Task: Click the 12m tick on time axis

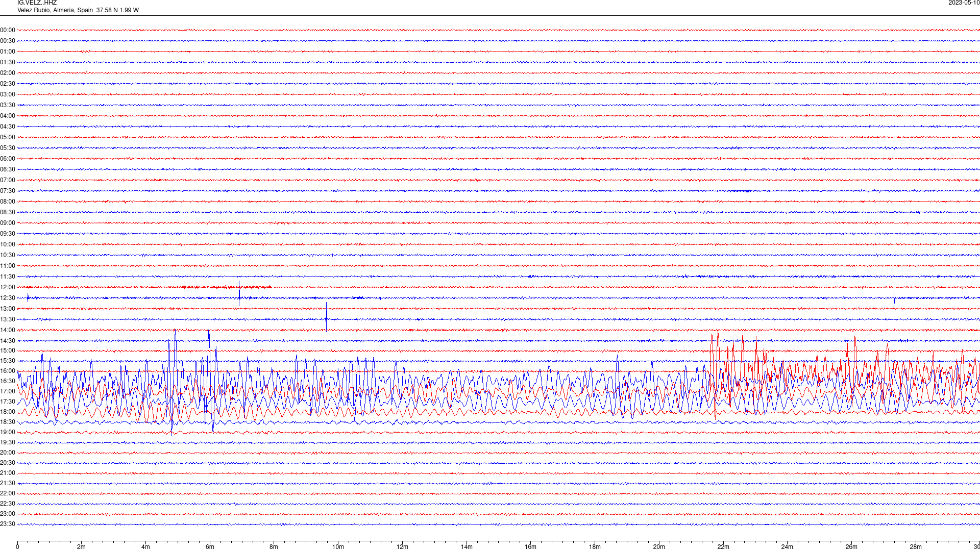Action: 402,547
